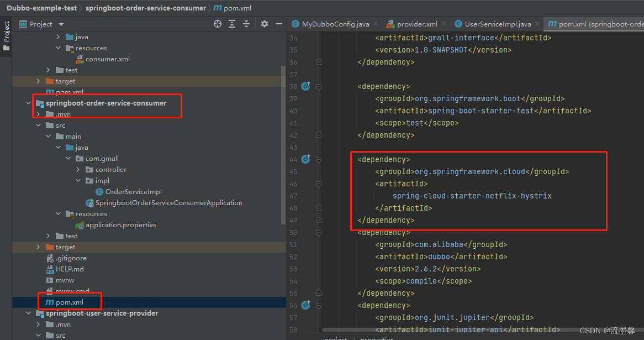This screenshot has width=644, height=340.
Task: Click pom.xml breadcrumb in navigation bar
Action: [233, 8]
